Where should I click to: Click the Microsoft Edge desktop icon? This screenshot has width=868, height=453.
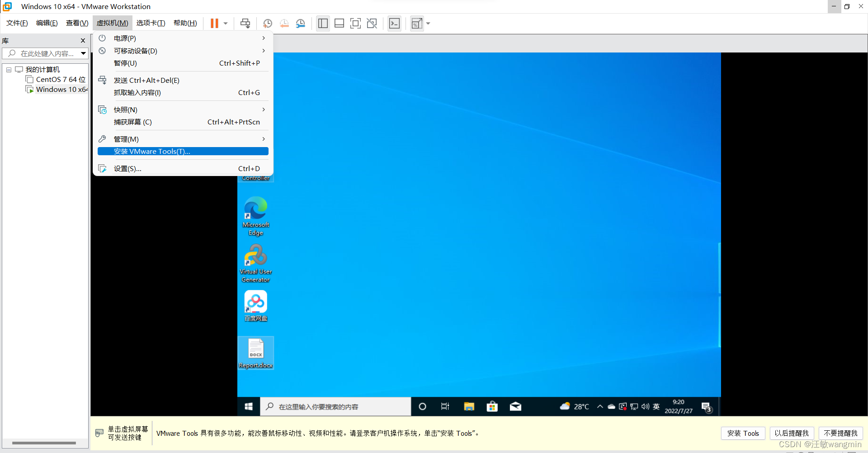click(255, 216)
